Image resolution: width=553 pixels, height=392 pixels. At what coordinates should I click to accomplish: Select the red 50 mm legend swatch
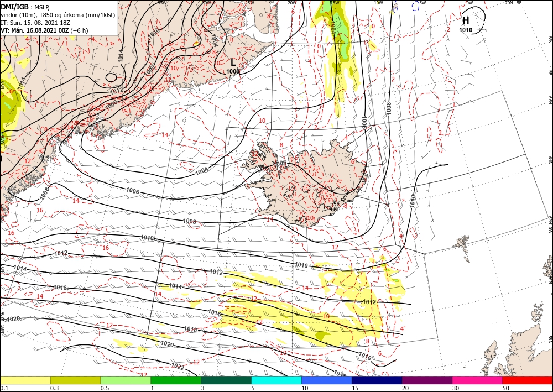click(x=528, y=380)
